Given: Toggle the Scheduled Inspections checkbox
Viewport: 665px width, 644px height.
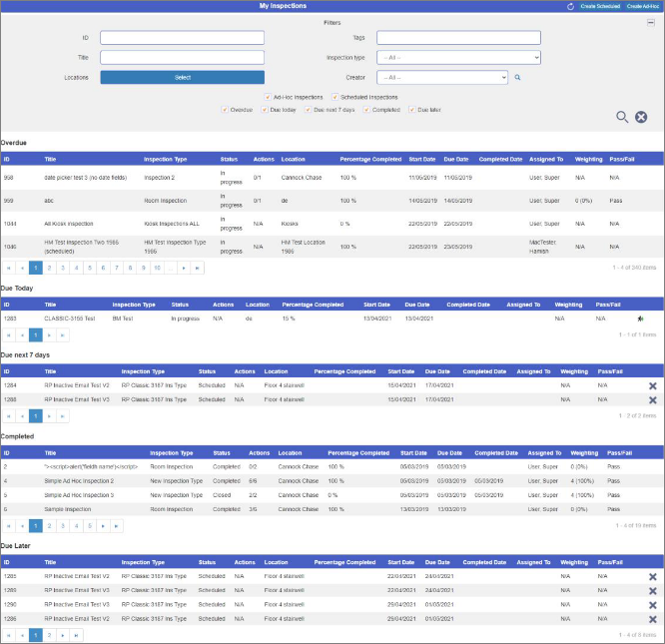Looking at the screenshot, I should coord(335,97).
